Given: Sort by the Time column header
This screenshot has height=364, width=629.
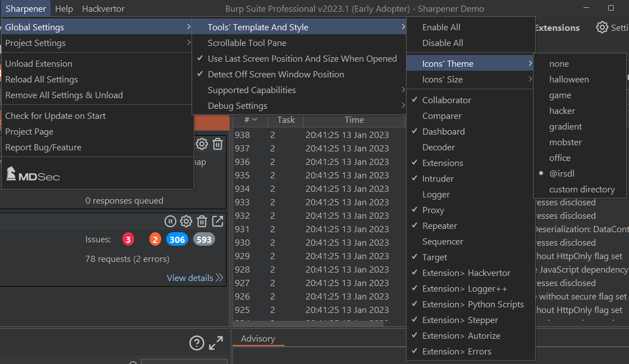Looking at the screenshot, I should 354,119.
